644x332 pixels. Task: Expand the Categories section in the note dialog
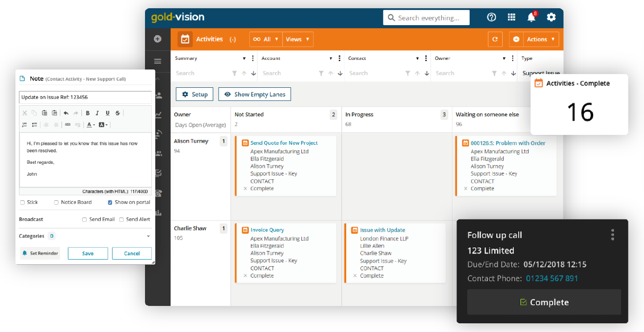pos(148,236)
